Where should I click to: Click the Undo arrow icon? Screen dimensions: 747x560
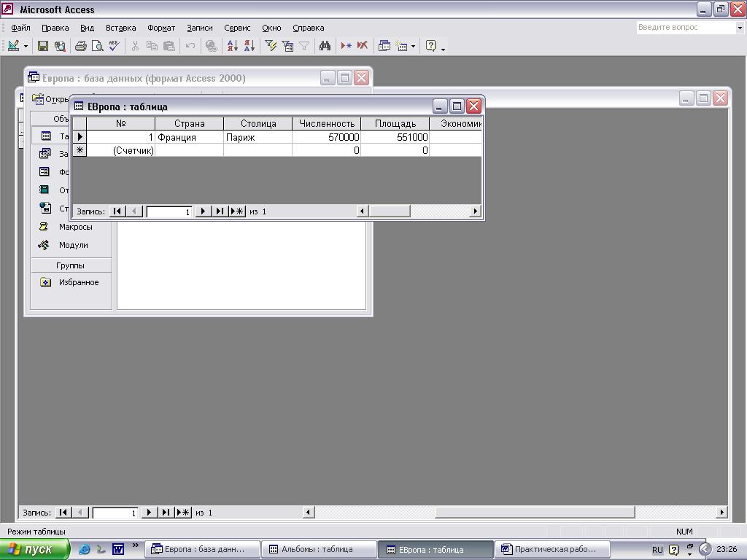[190, 46]
